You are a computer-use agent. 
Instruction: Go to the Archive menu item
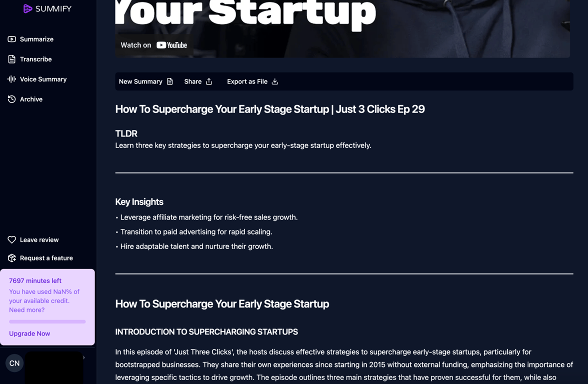(25, 99)
